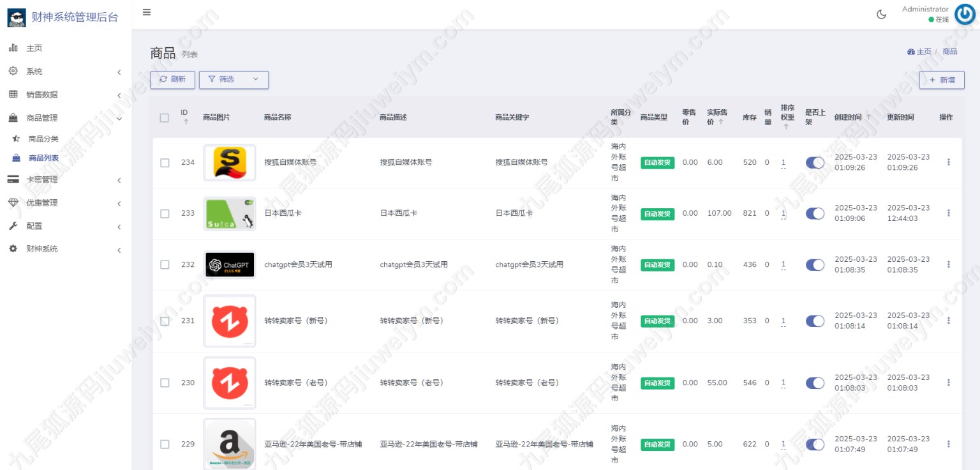Select 商品分类 in sidebar submenu
Viewport: 980px width, 470px height.
[x=43, y=139]
